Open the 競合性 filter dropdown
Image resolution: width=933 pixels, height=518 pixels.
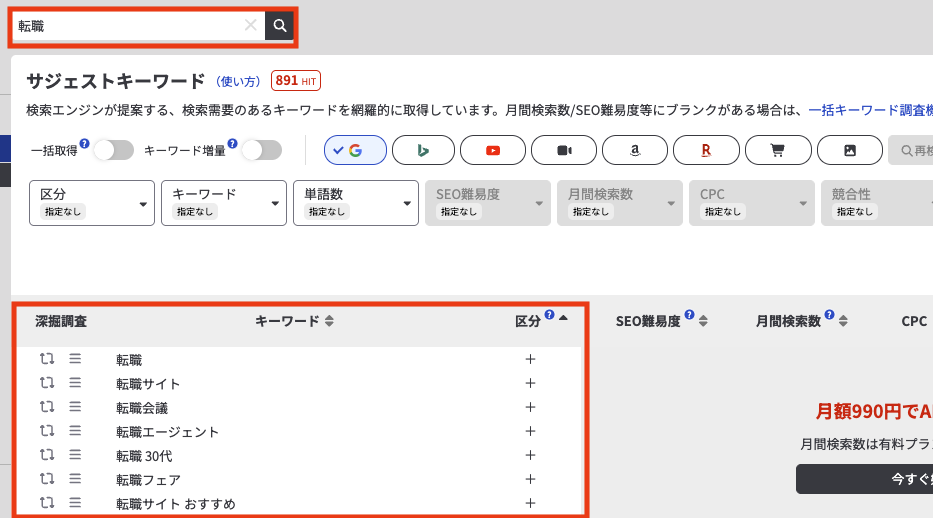(877, 203)
